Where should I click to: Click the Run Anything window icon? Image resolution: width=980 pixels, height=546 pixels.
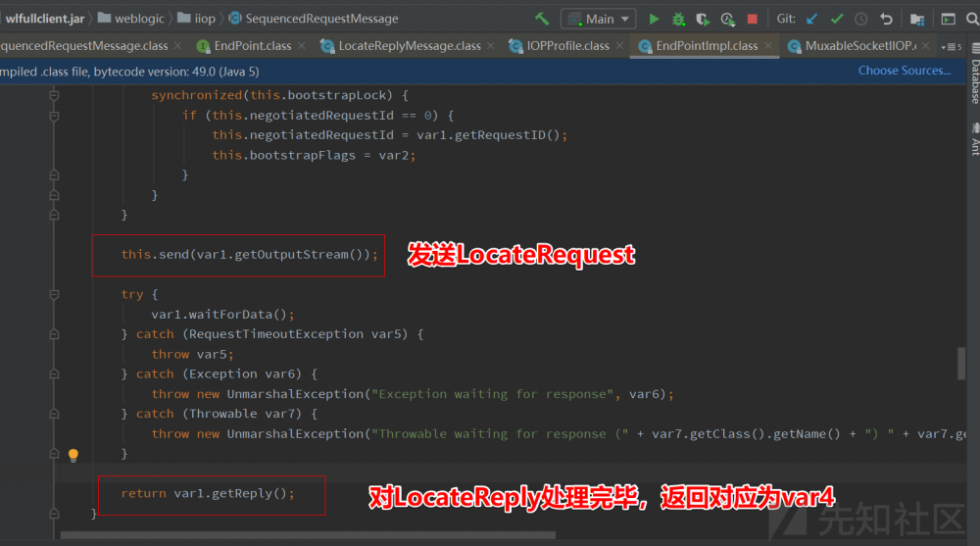coord(948,20)
